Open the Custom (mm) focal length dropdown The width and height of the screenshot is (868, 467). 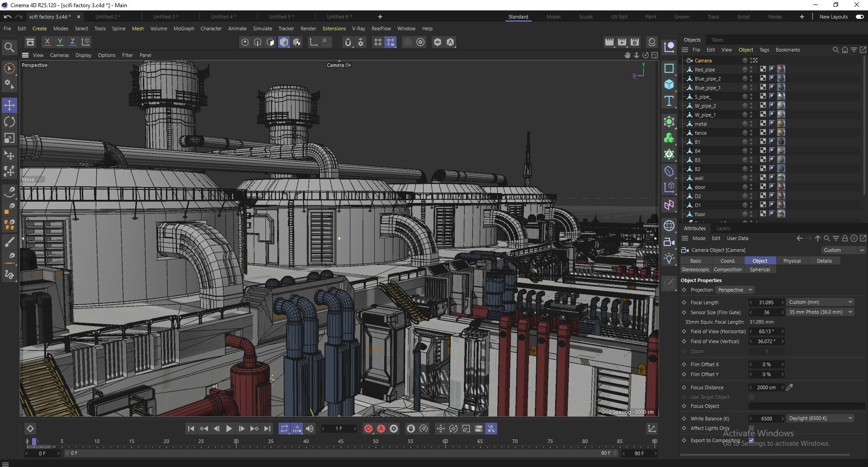pyautogui.click(x=820, y=302)
